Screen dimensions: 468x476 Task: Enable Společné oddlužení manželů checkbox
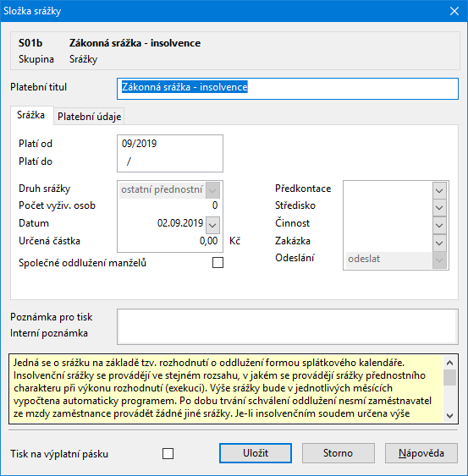point(217,263)
